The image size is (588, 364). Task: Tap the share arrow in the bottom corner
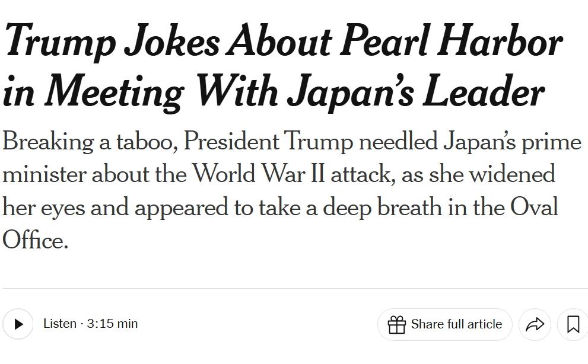tap(535, 324)
